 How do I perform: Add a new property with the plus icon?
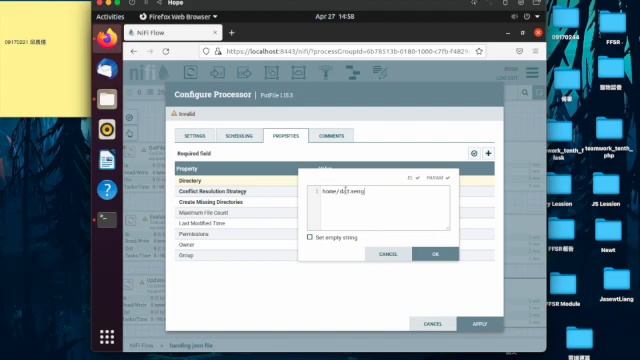point(488,153)
